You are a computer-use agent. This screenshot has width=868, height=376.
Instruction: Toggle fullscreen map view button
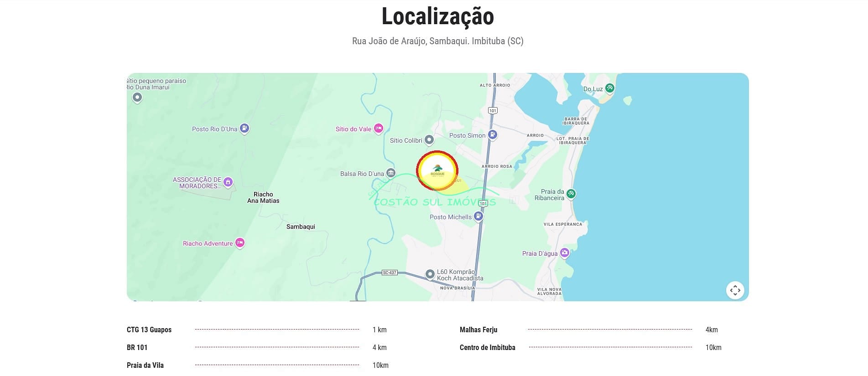pos(735,290)
